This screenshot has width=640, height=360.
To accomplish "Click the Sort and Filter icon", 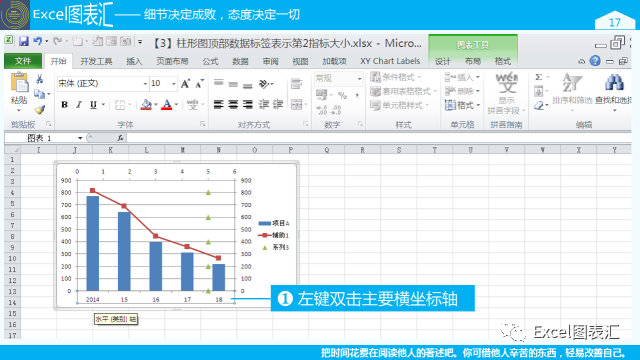I will pos(571,82).
